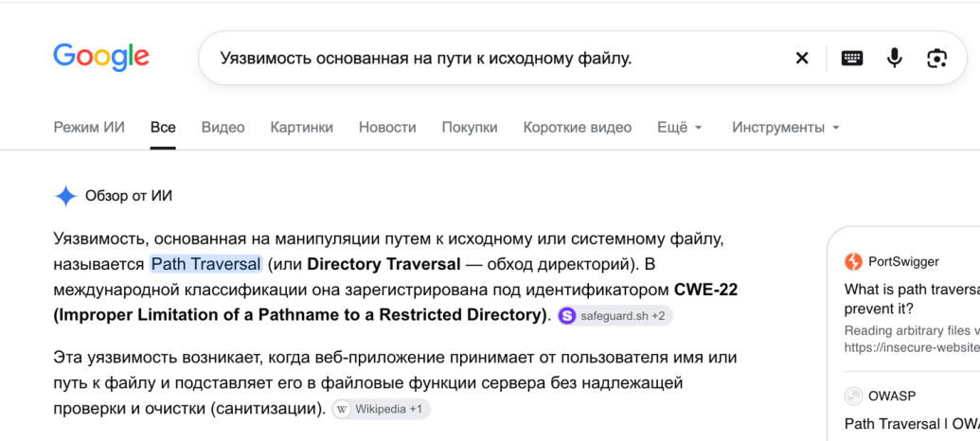This screenshot has width=980, height=441.
Task: Open Google Lens image search icon
Action: click(x=936, y=58)
